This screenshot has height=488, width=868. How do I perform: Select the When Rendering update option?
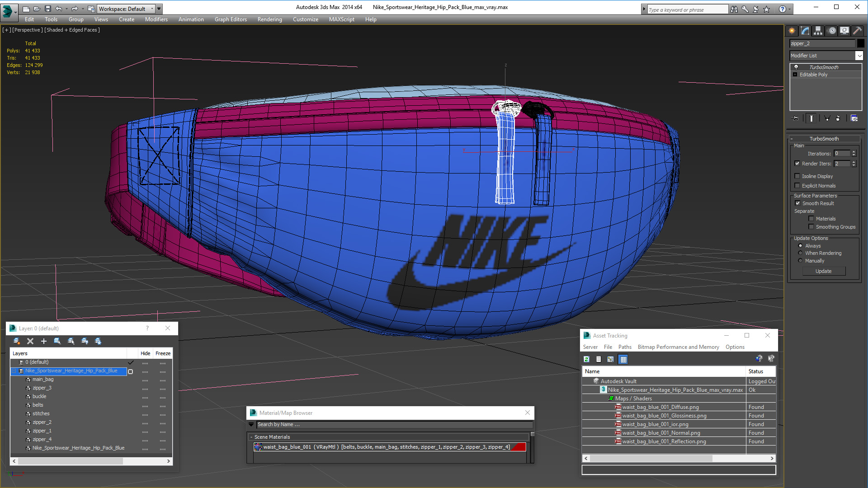click(x=800, y=253)
